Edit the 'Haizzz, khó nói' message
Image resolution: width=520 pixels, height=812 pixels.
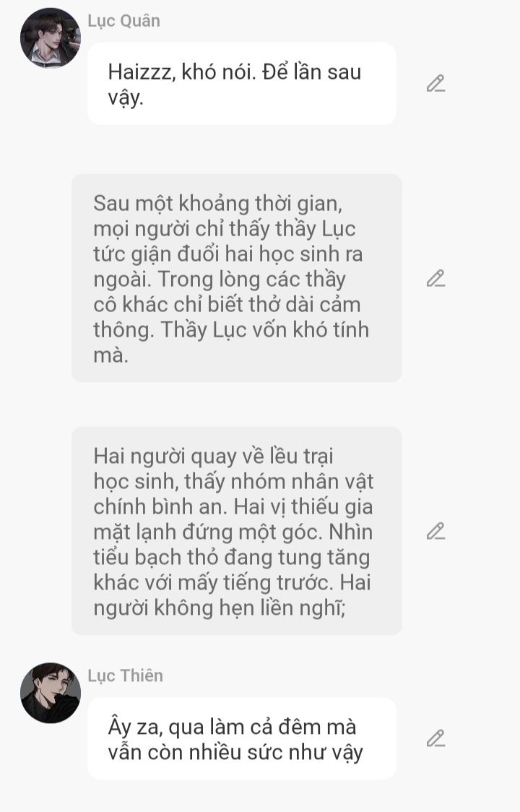(x=435, y=83)
